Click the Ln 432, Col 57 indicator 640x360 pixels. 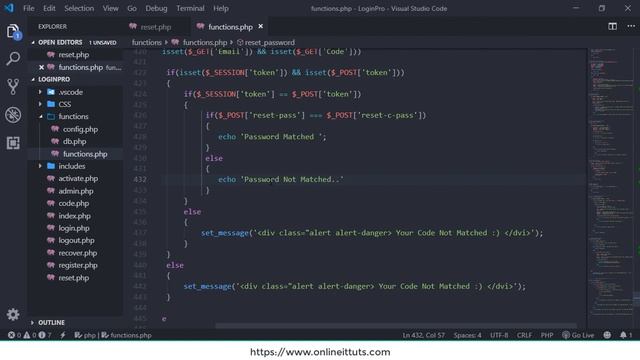423,335
